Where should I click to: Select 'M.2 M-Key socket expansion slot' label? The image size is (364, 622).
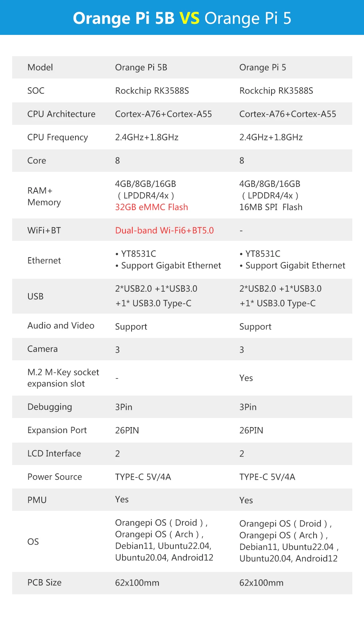[63, 378]
